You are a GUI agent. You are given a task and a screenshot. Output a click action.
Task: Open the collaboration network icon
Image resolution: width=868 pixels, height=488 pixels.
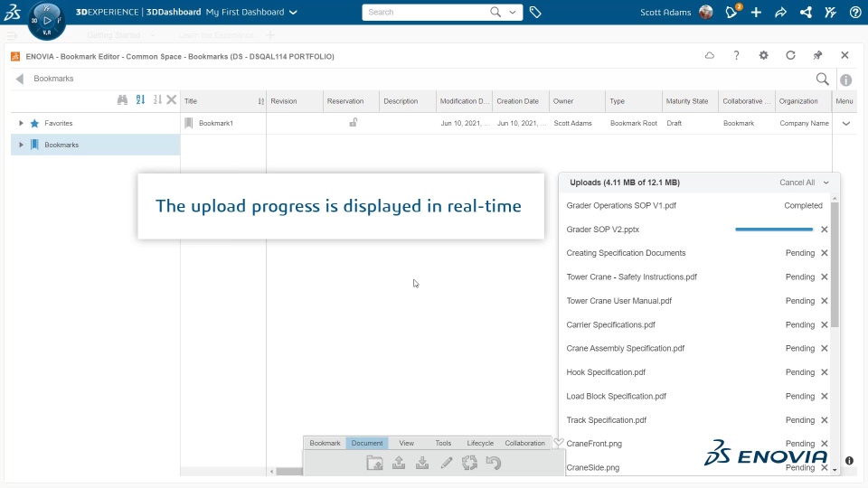pyautogui.click(x=806, y=12)
